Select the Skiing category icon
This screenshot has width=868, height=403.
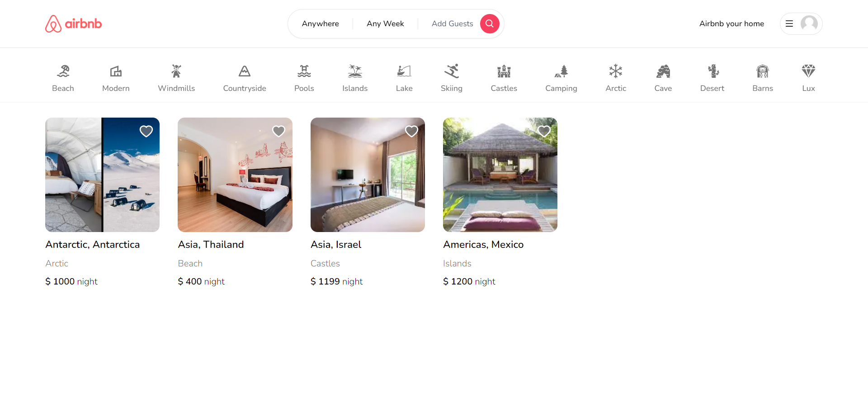click(x=451, y=71)
